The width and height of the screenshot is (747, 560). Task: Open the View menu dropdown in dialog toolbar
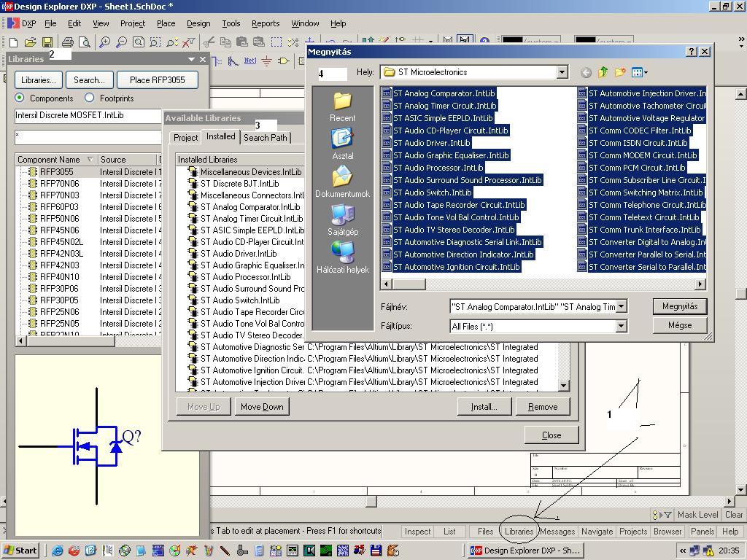640,72
